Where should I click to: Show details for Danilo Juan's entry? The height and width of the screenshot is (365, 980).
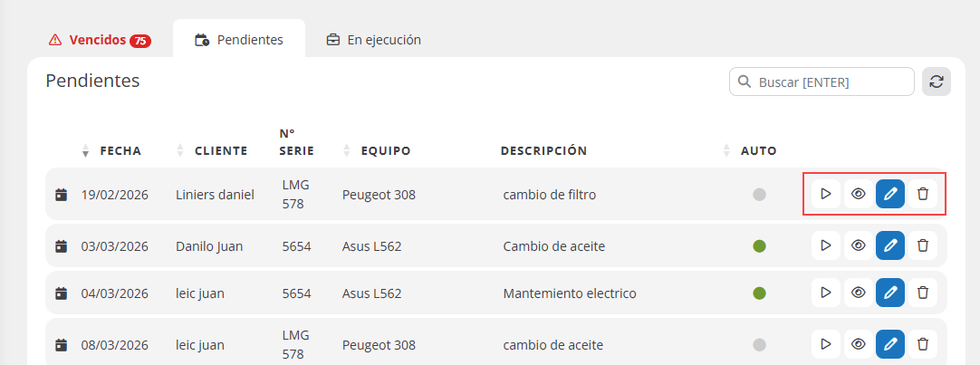tap(858, 245)
